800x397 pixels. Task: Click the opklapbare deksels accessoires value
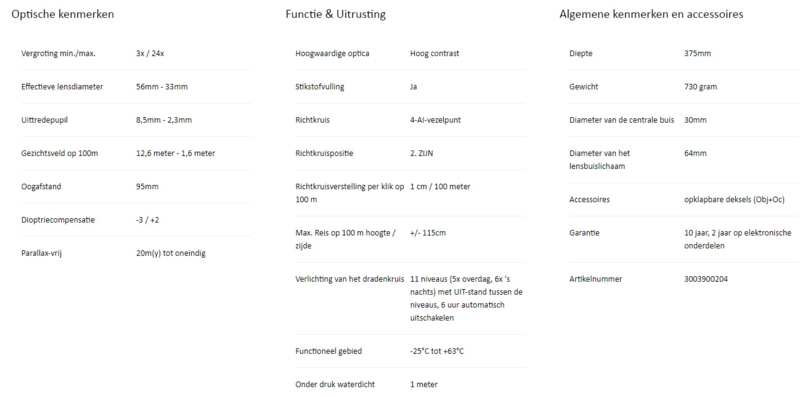pyautogui.click(x=734, y=200)
